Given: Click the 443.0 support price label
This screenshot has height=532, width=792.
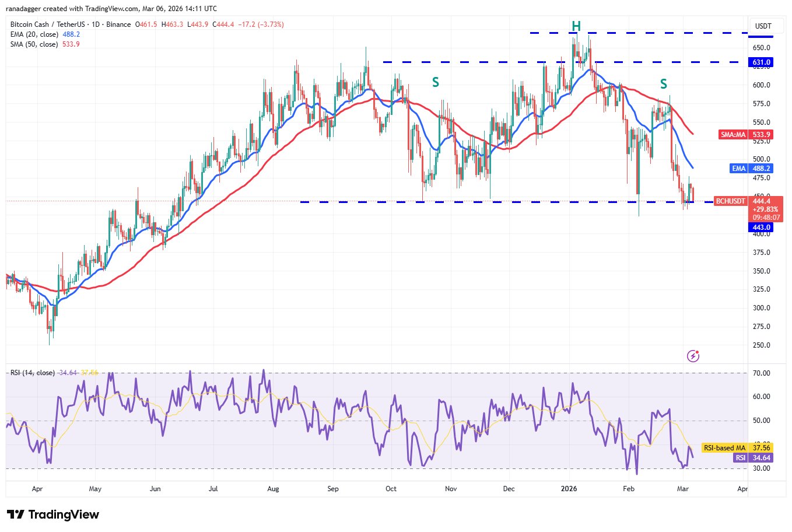Looking at the screenshot, I should (x=761, y=228).
